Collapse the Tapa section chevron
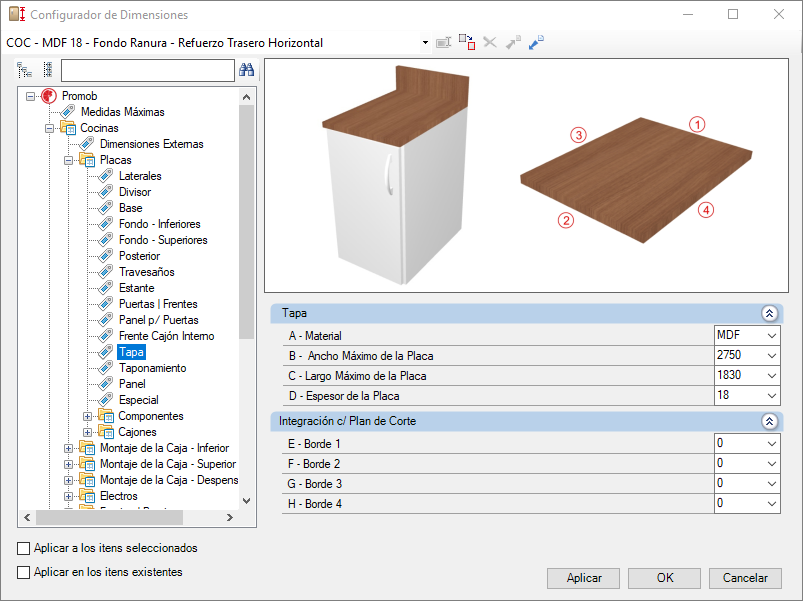Viewport: 803px width, 601px height. click(769, 313)
